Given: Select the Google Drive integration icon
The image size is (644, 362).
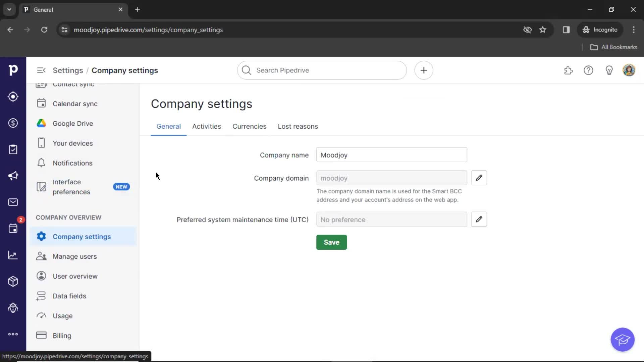Looking at the screenshot, I should click(x=41, y=123).
